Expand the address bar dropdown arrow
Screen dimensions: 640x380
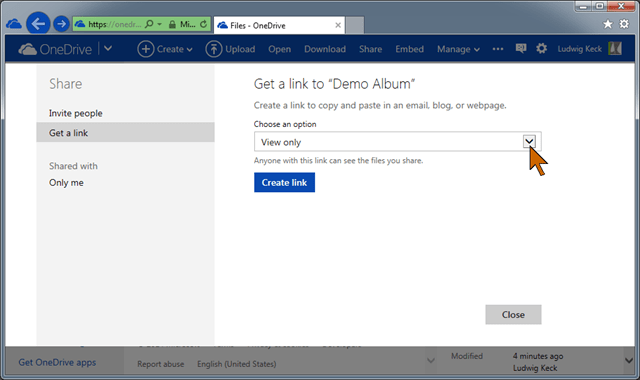click(x=160, y=24)
